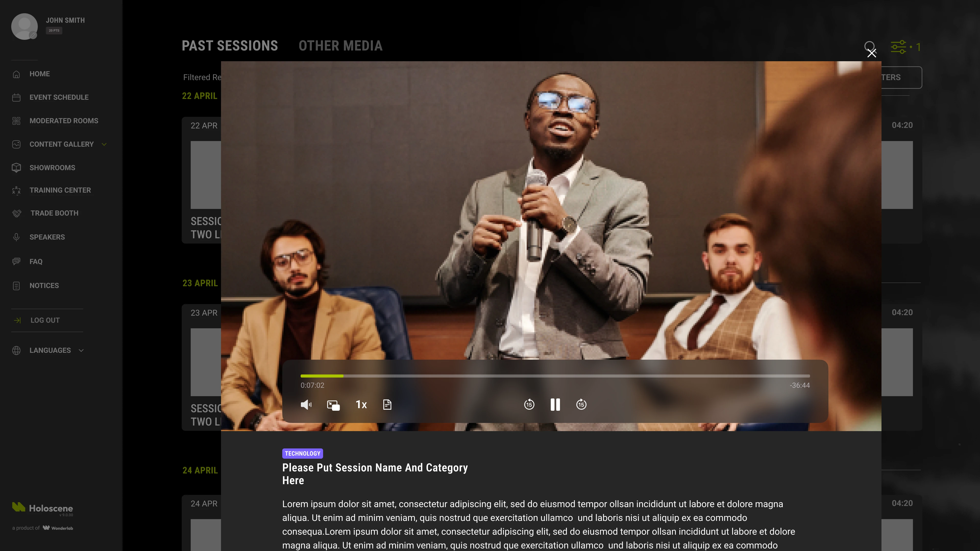The height and width of the screenshot is (551, 980).
Task: Open the filter settings icon
Action: point(899,47)
